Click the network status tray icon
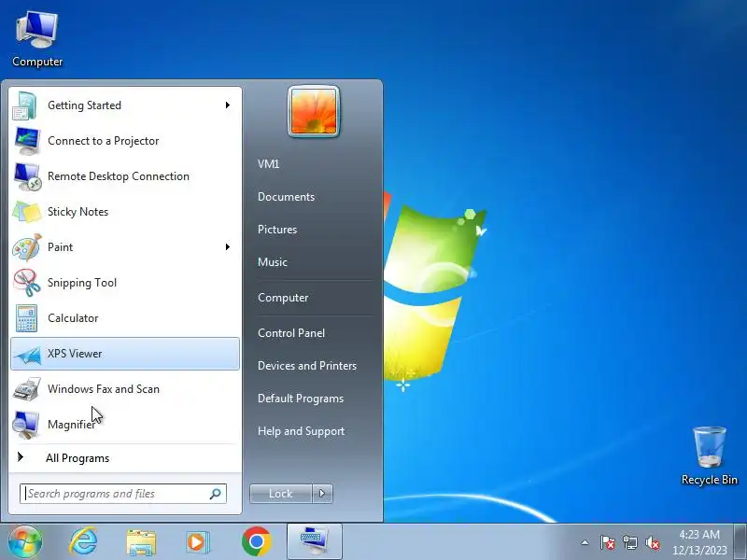747x560 pixels. [x=629, y=542]
